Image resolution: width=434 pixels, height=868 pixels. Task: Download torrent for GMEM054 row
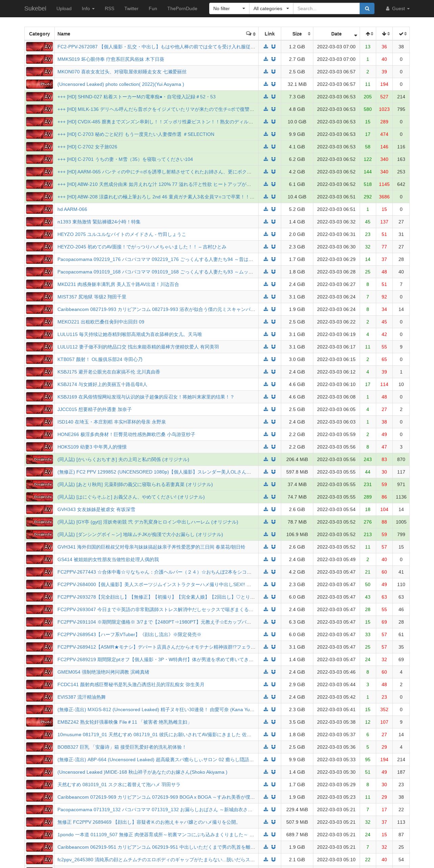point(266,672)
